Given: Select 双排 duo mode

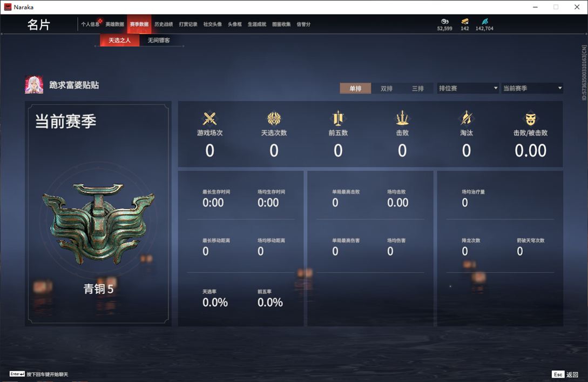Looking at the screenshot, I should tap(386, 88).
